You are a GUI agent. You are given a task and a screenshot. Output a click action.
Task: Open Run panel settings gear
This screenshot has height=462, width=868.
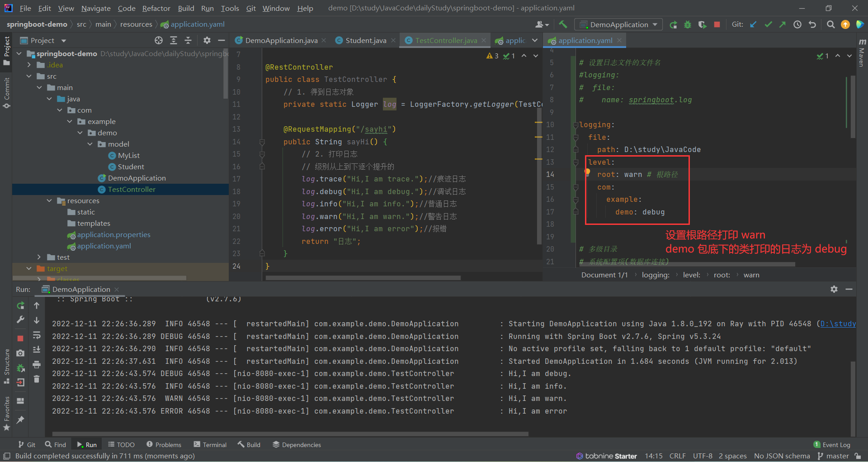[x=834, y=289]
